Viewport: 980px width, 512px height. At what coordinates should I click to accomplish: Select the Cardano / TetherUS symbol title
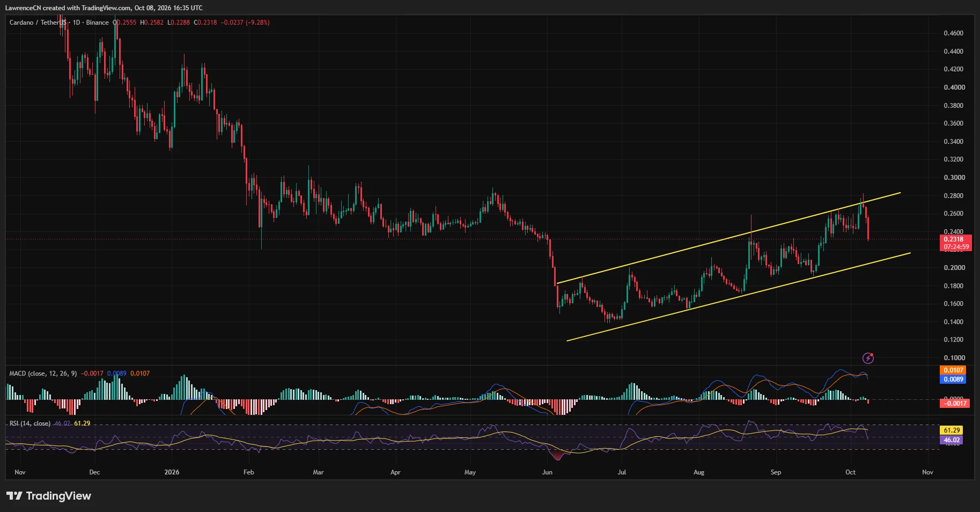click(38, 23)
